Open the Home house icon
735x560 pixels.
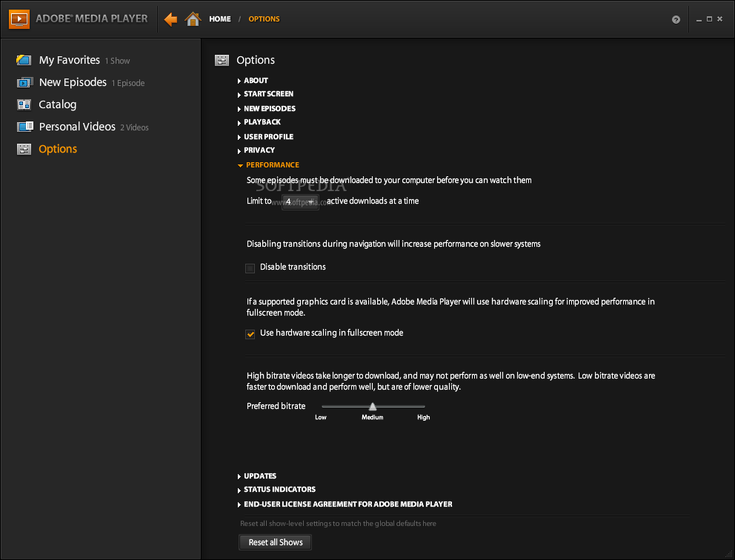[x=193, y=19]
